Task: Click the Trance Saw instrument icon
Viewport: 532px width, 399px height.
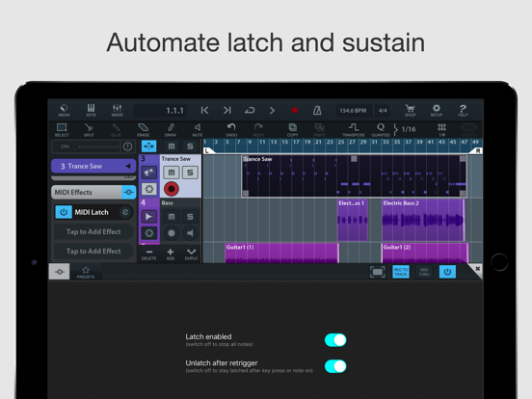Action: pos(149,173)
